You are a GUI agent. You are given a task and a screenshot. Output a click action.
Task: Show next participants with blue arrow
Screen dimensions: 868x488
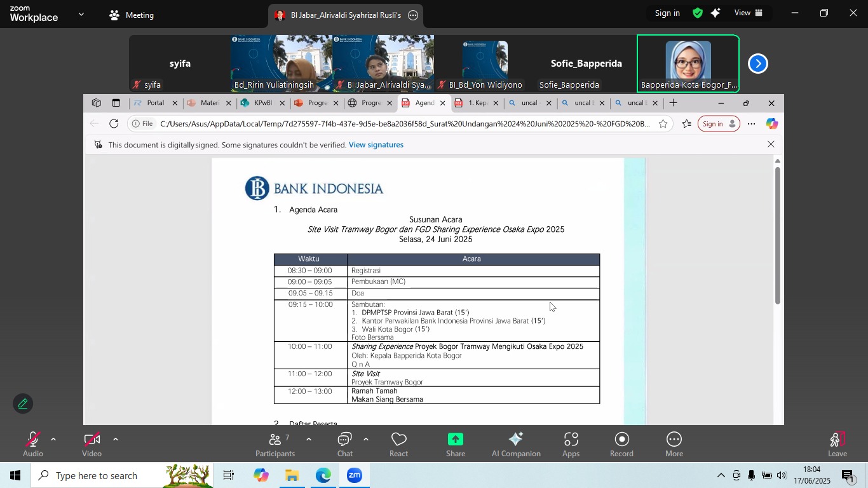pos(758,64)
